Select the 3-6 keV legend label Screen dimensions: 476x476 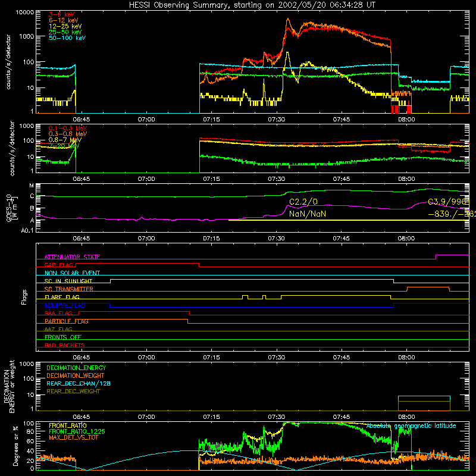coord(62,14)
